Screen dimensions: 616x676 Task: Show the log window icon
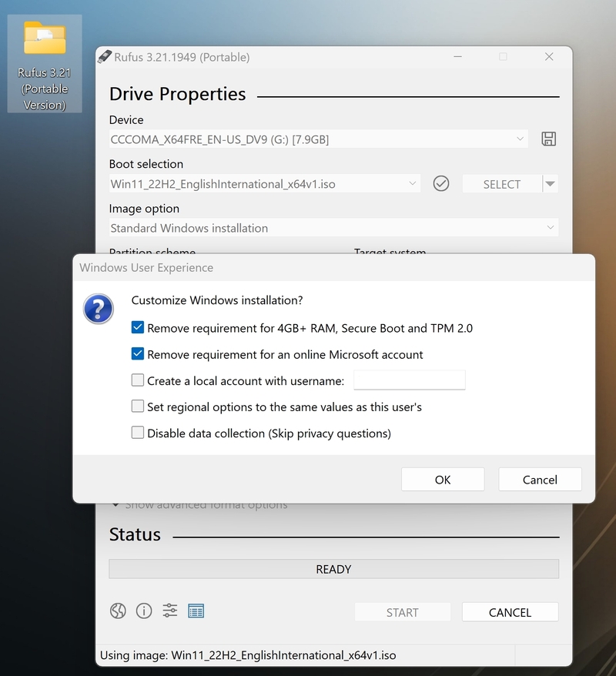pyautogui.click(x=196, y=611)
